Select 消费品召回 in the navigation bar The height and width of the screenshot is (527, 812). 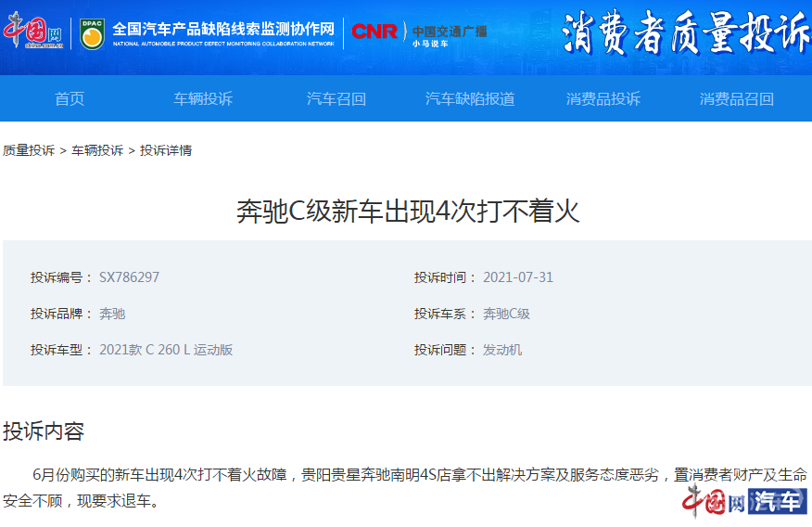tap(736, 98)
